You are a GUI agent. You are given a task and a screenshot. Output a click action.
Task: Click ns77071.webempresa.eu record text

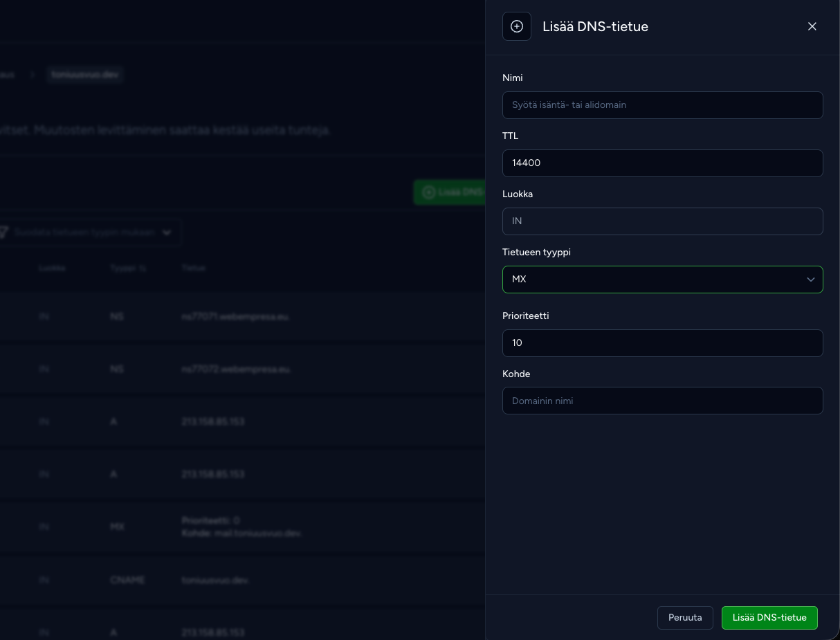pyautogui.click(x=235, y=317)
